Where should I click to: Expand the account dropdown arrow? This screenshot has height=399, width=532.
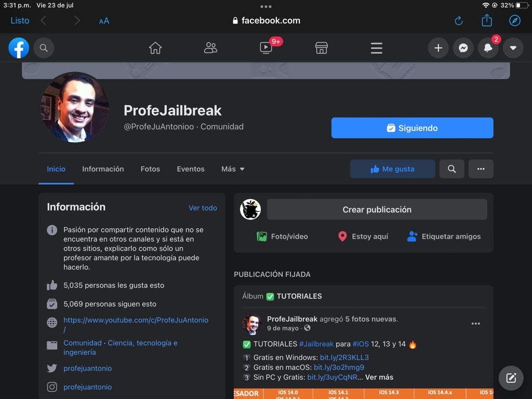pos(513,48)
